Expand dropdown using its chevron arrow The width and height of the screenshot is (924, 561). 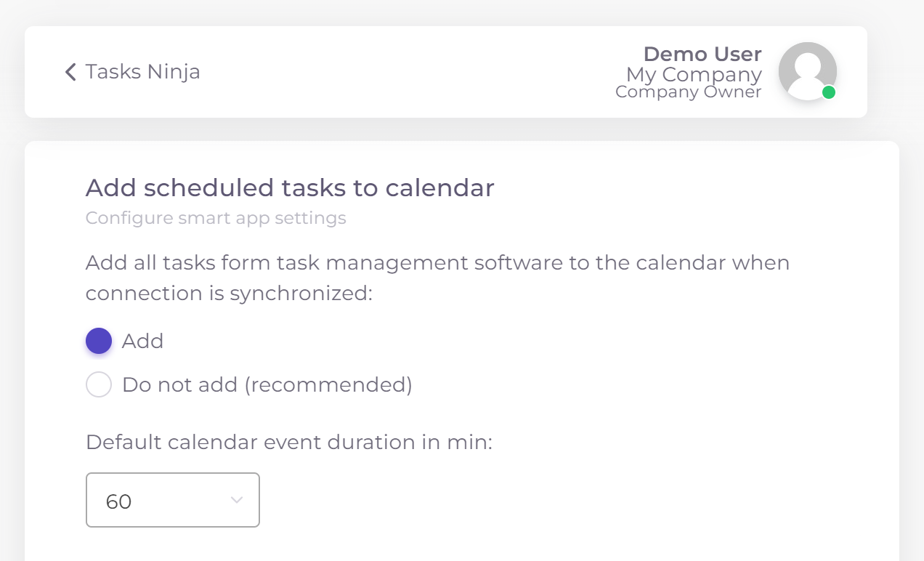tap(236, 500)
